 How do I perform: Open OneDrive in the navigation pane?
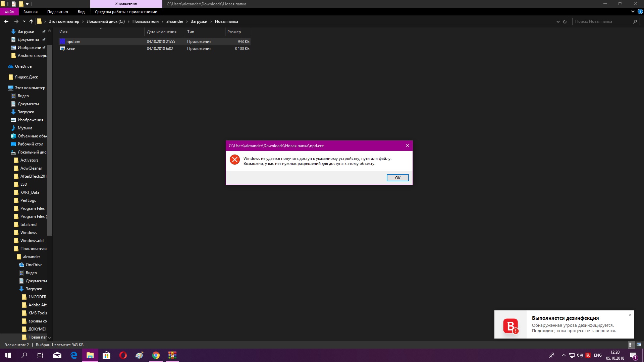pyautogui.click(x=23, y=66)
